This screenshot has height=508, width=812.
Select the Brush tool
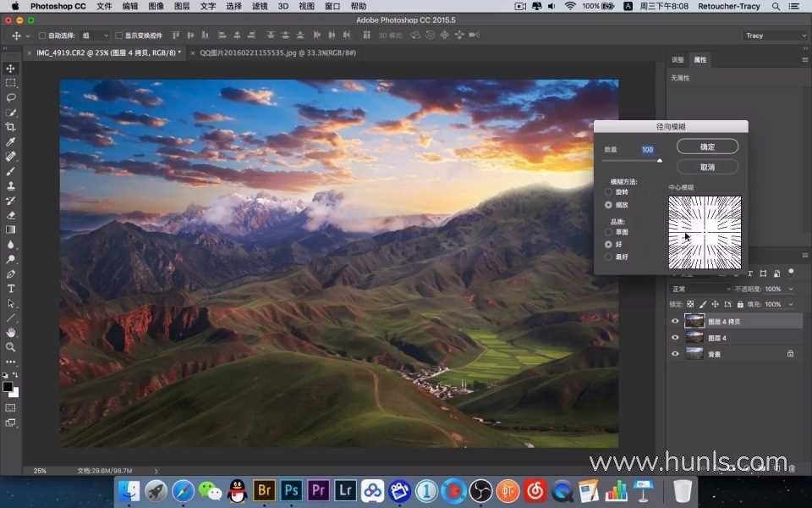(x=11, y=171)
